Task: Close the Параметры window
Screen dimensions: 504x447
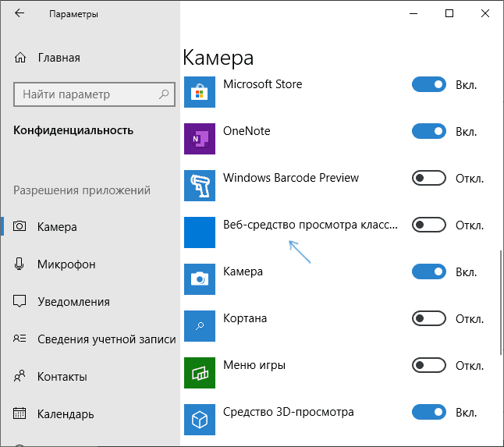Action: pyautogui.click(x=485, y=13)
